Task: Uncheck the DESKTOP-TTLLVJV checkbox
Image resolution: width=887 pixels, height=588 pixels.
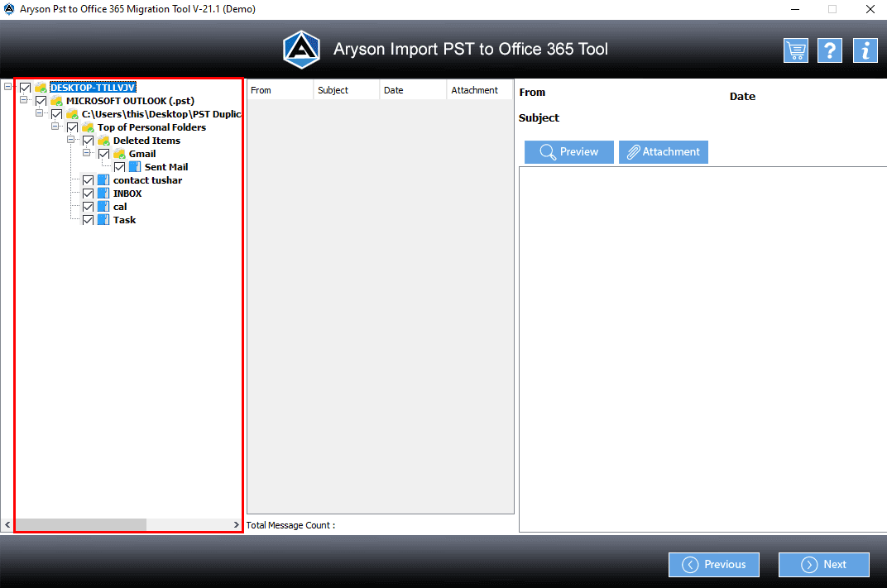Action: [26, 88]
